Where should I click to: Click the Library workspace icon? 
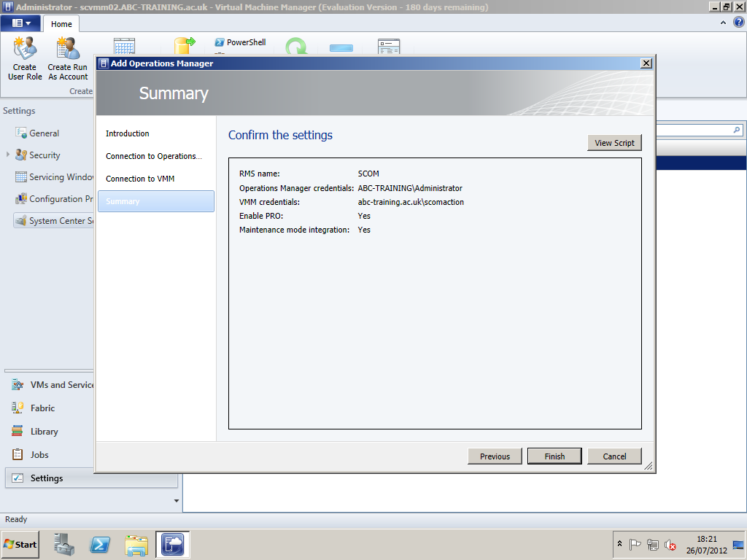click(18, 432)
